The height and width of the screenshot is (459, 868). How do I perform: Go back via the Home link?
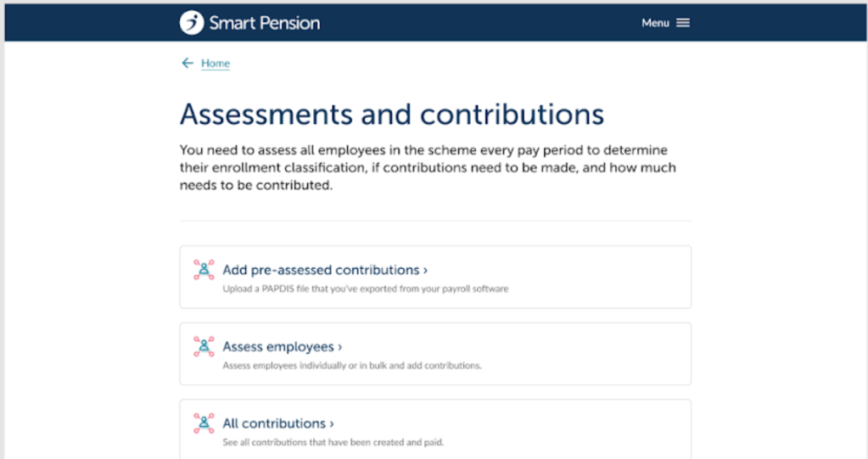tap(216, 64)
